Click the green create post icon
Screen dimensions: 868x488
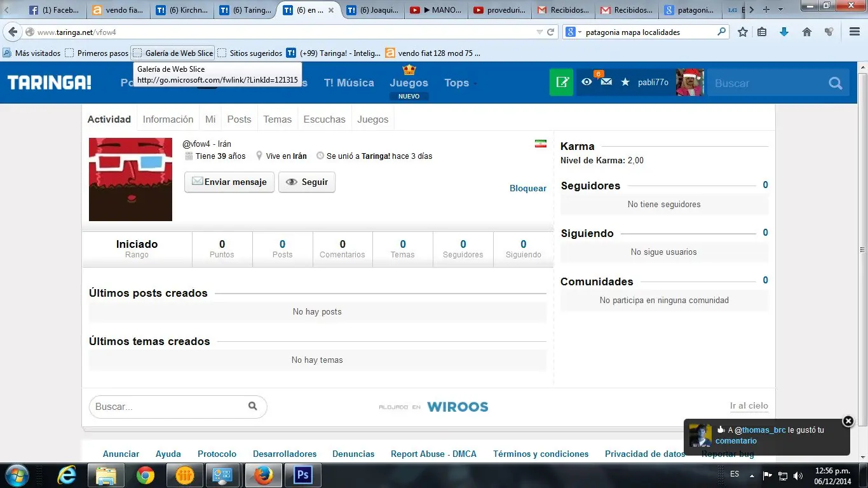[x=562, y=83]
